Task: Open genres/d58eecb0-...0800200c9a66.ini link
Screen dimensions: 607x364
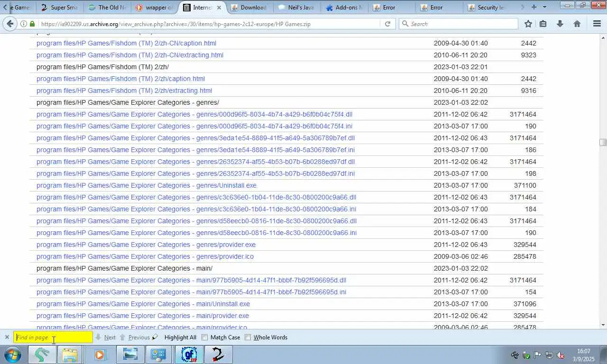Action: tap(196, 233)
